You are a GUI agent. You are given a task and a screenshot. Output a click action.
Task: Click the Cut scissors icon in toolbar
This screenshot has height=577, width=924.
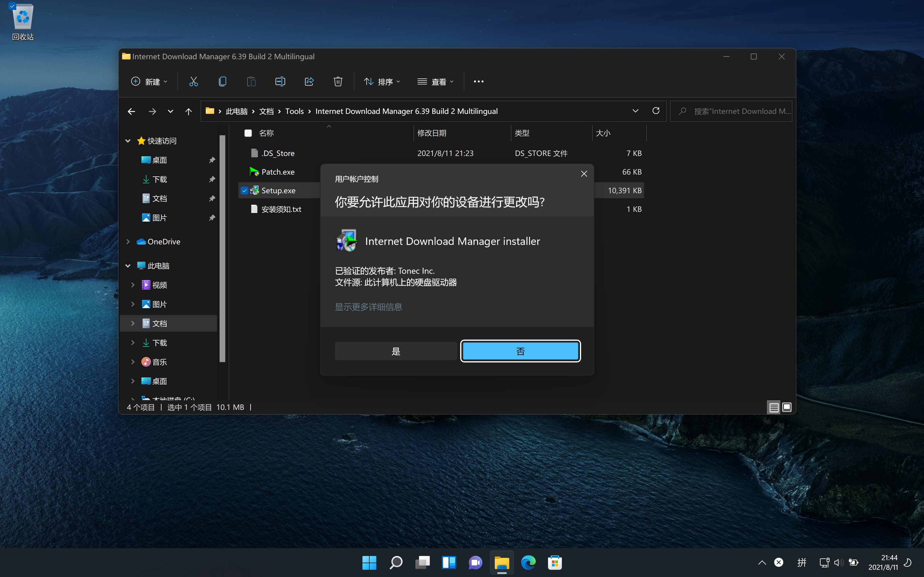[194, 81]
